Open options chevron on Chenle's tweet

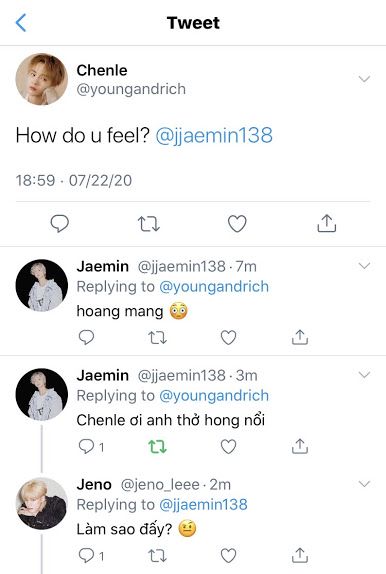click(x=364, y=79)
